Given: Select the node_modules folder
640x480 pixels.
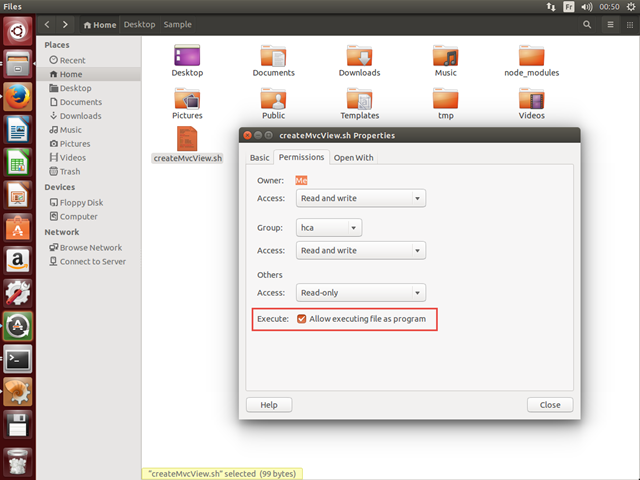Looking at the screenshot, I should pos(531,61).
